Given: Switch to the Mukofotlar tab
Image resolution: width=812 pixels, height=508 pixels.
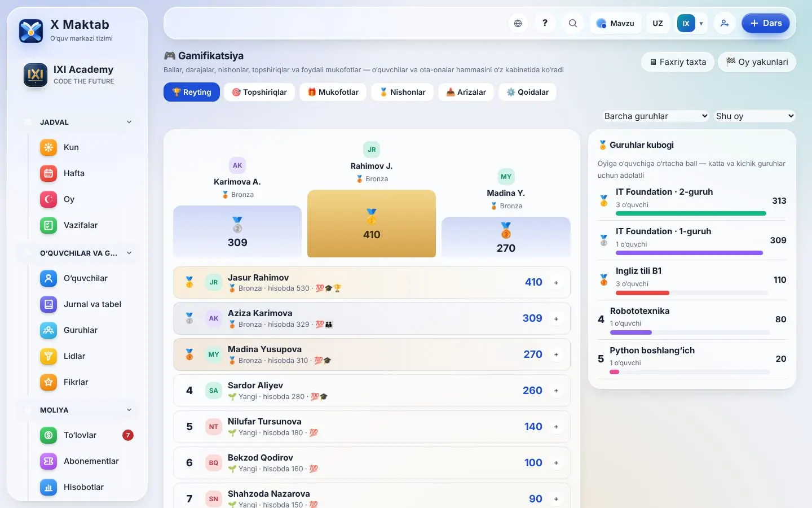Looking at the screenshot, I should pos(333,92).
